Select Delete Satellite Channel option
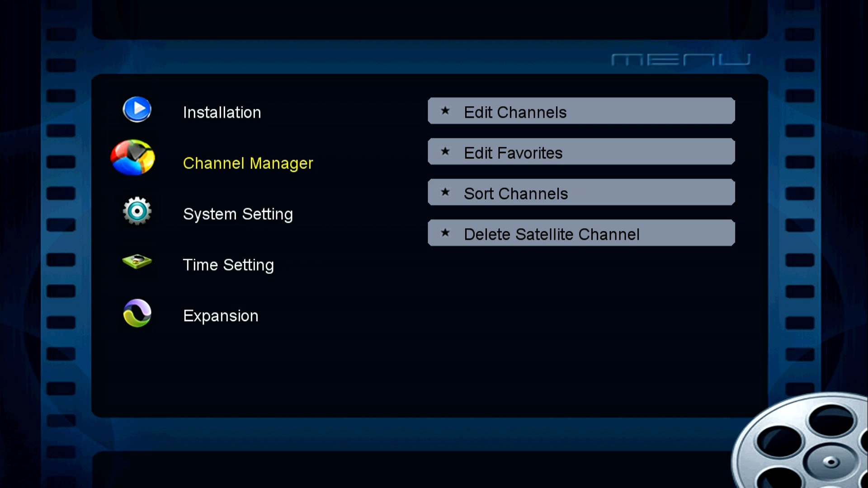The image size is (868, 488). 581,233
